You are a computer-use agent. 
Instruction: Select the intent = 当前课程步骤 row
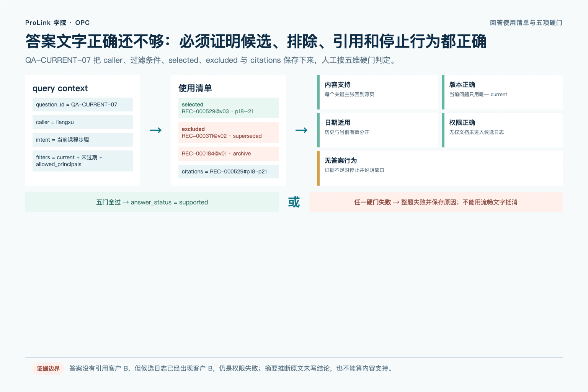pos(83,140)
